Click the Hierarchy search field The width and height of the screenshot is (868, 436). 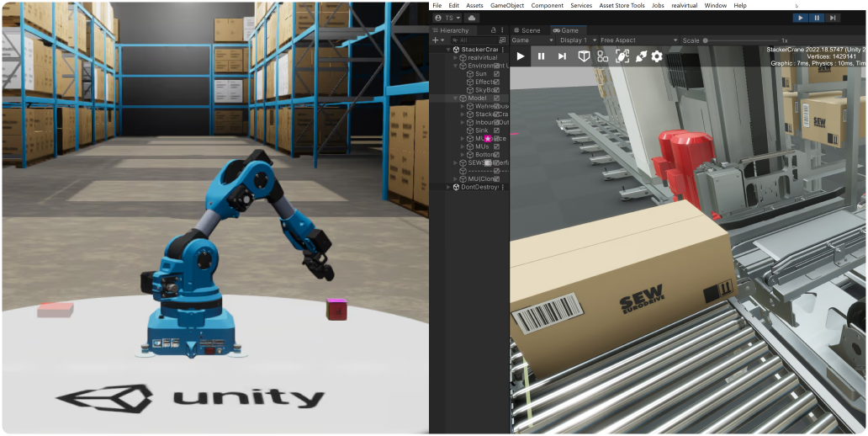(474, 40)
